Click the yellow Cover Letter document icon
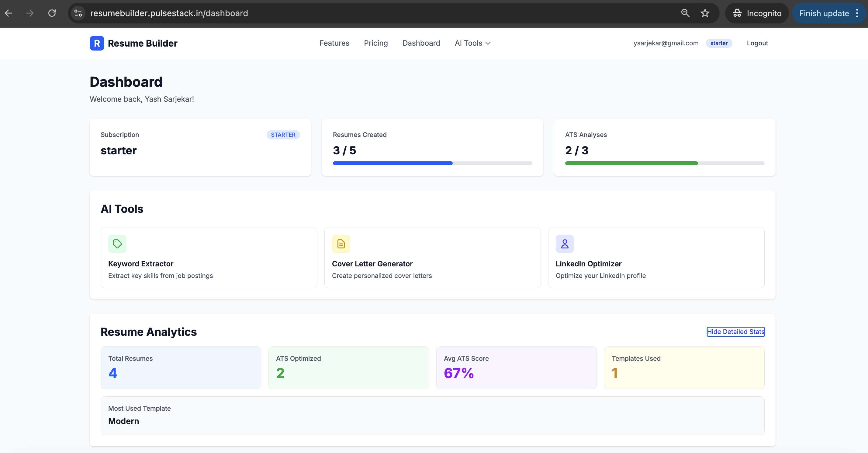 tap(341, 244)
